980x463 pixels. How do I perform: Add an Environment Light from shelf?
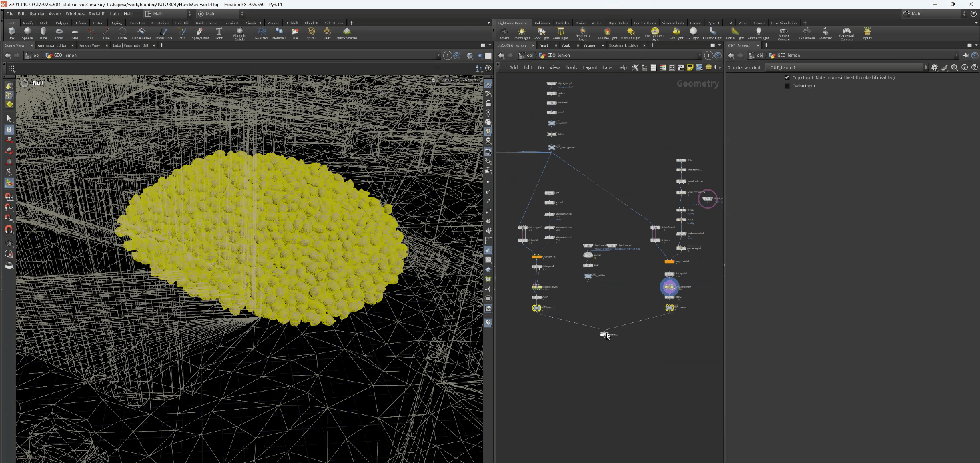click(655, 32)
